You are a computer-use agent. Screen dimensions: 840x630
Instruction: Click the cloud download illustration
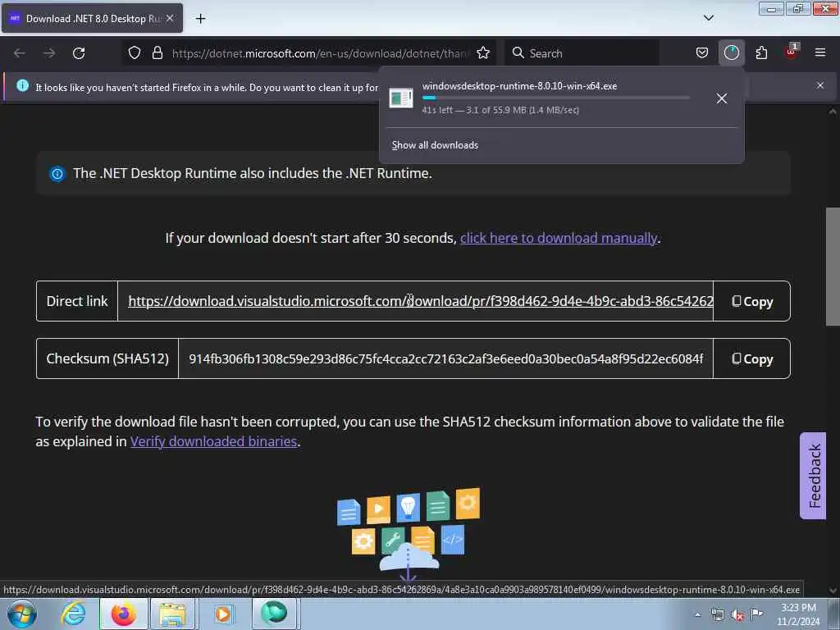[x=409, y=535]
